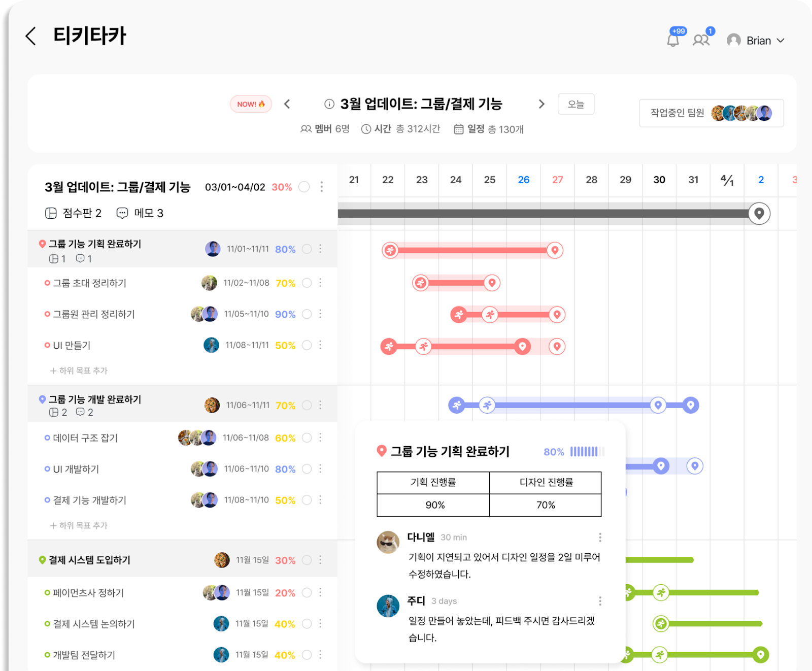
Task: Open more options for 데이터 구조 잡기
Action: (320, 438)
